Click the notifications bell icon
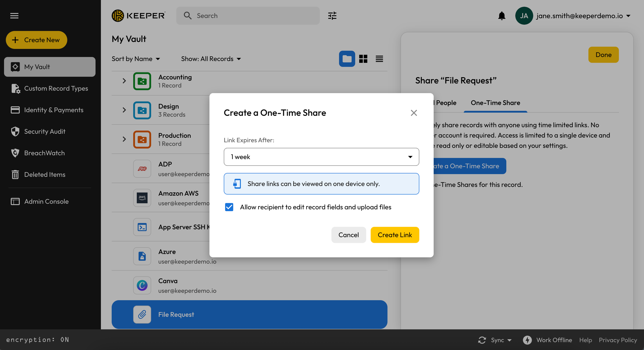The width and height of the screenshot is (644, 350). click(502, 16)
